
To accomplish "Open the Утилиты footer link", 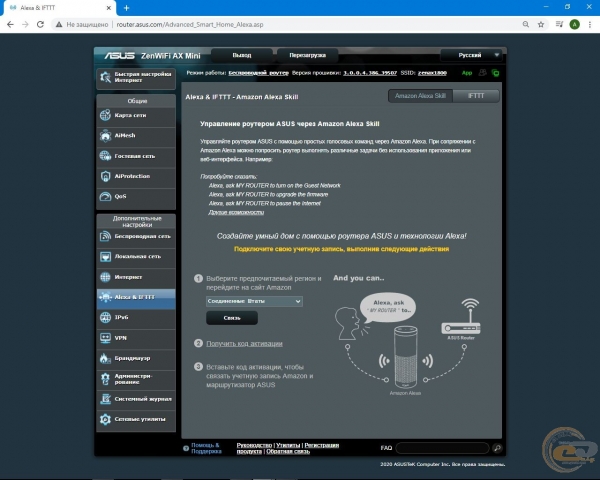I will click(288, 445).
